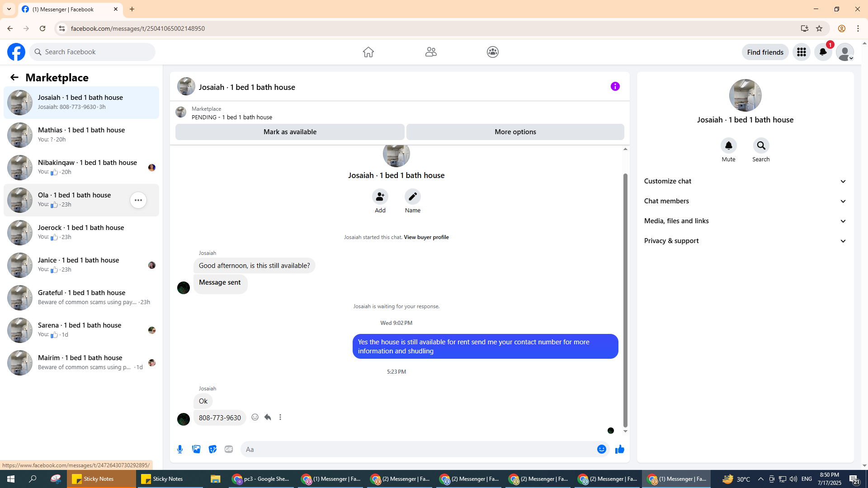Open the tab search dropdown
This screenshot has width=868, height=488.
pos(9,9)
